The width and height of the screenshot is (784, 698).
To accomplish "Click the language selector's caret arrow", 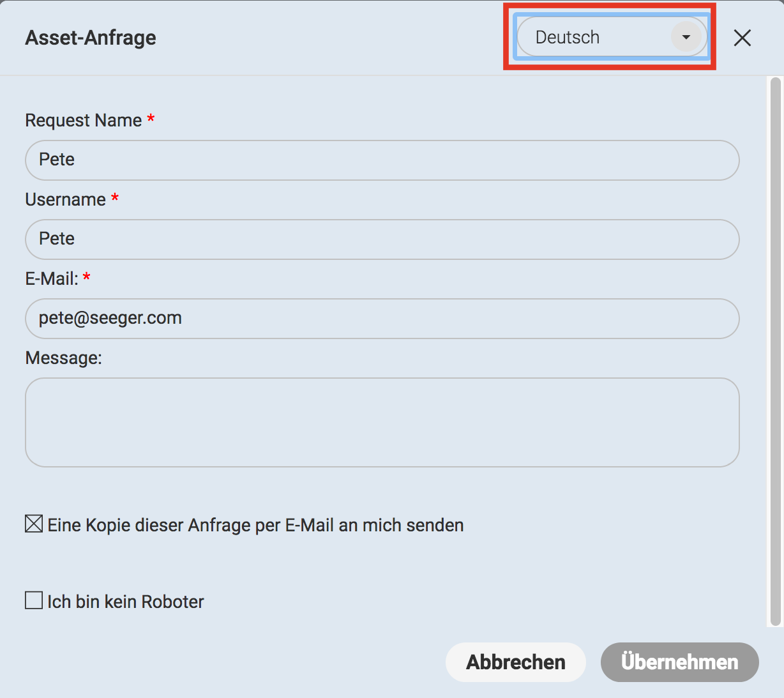I will tap(686, 38).
